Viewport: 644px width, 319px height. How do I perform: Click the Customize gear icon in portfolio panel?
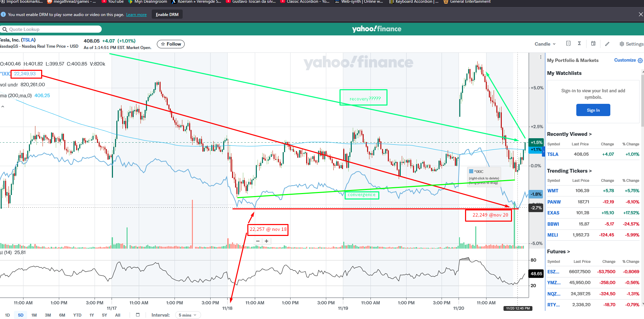tap(640, 60)
